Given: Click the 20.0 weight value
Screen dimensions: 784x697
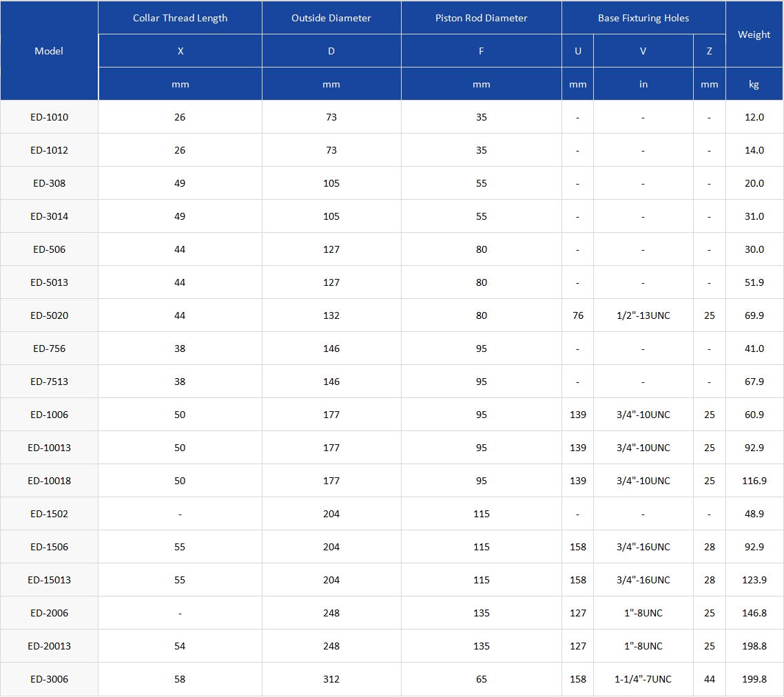Looking at the screenshot, I should (x=754, y=183).
